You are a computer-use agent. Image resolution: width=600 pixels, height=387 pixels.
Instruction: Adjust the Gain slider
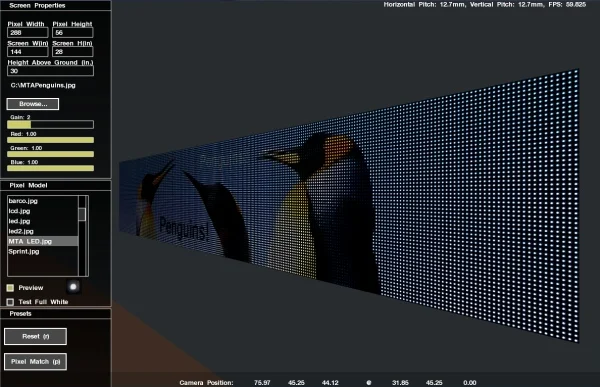pyautogui.click(x=50, y=124)
